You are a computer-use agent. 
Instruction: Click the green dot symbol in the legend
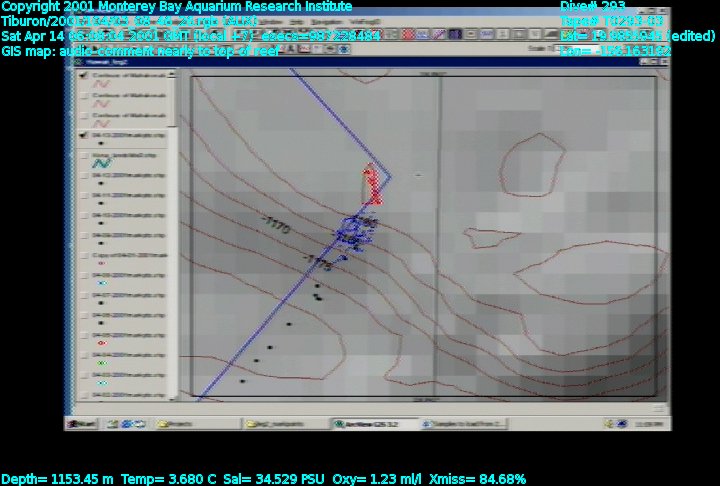[101, 362]
